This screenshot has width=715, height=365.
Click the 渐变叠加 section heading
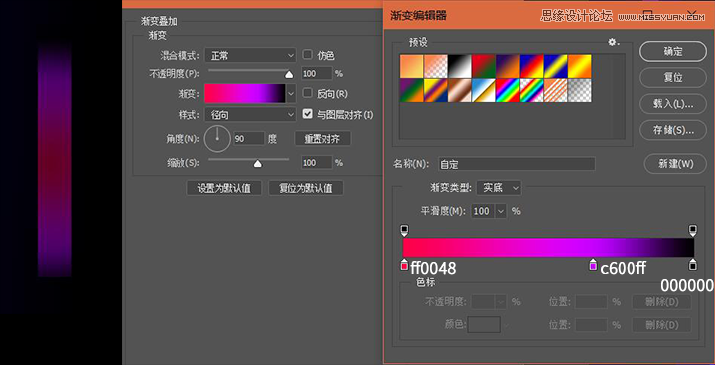159,21
